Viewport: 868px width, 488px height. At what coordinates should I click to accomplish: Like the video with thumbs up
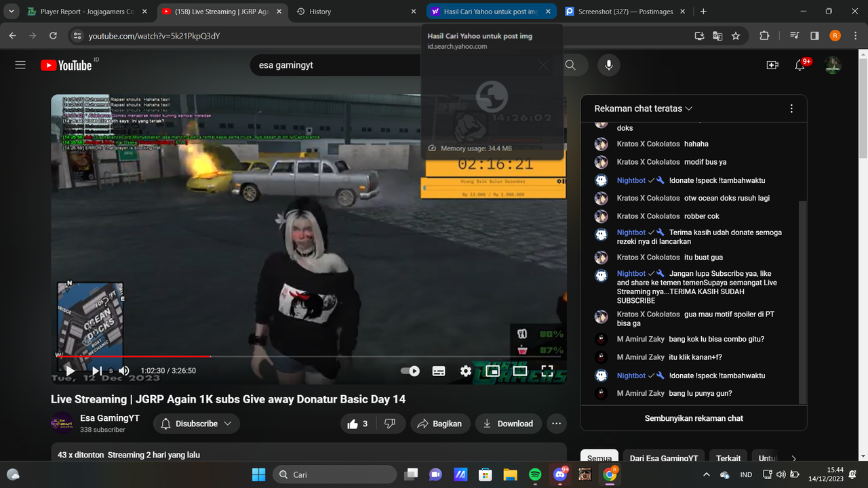[358, 424]
